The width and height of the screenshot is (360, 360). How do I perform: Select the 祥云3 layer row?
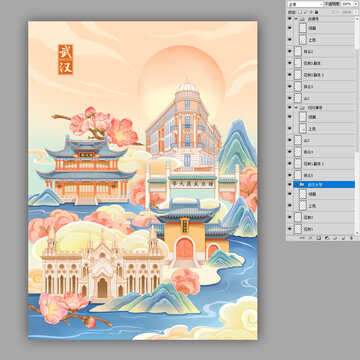(x=323, y=86)
